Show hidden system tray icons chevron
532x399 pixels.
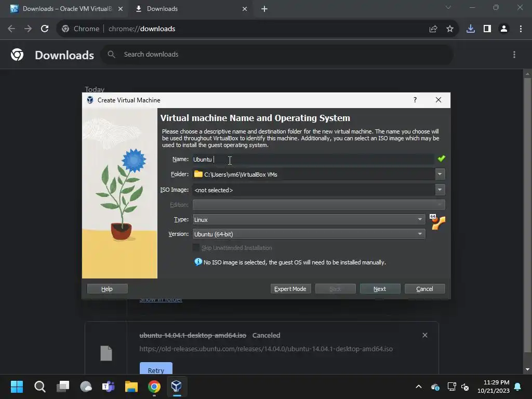point(419,387)
